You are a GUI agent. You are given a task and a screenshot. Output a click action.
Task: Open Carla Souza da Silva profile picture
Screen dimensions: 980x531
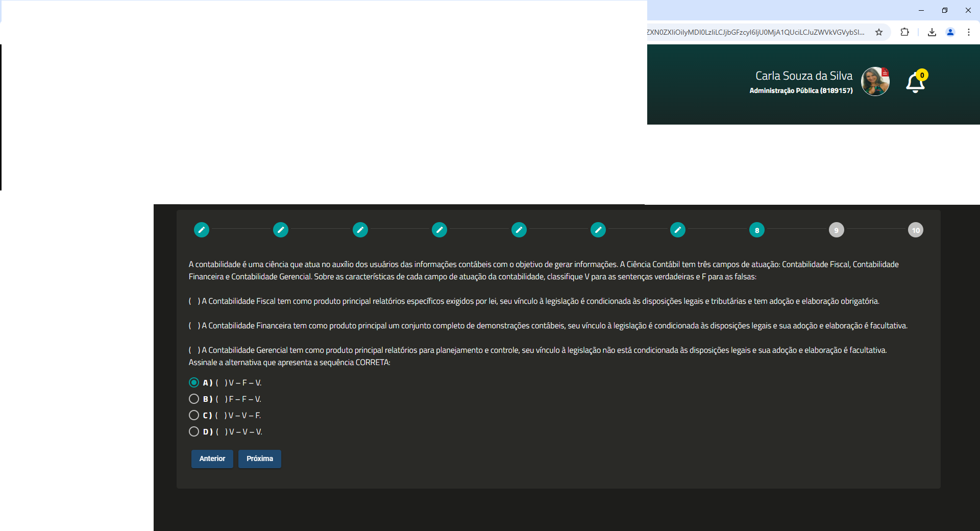pyautogui.click(x=875, y=82)
